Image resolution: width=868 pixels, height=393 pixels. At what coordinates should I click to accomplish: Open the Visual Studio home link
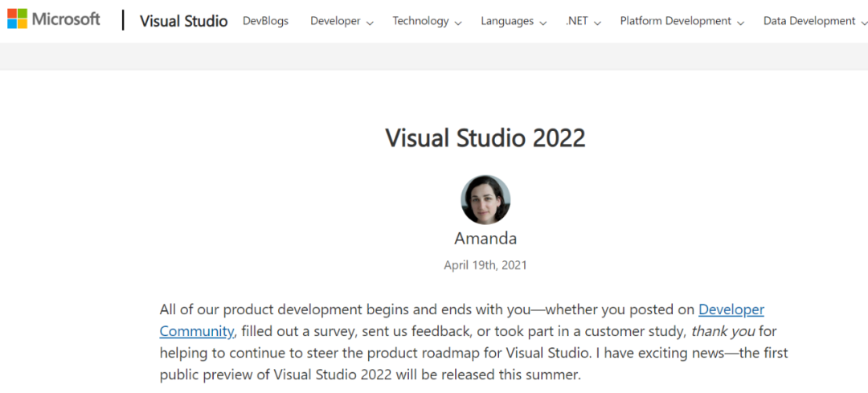tap(183, 21)
